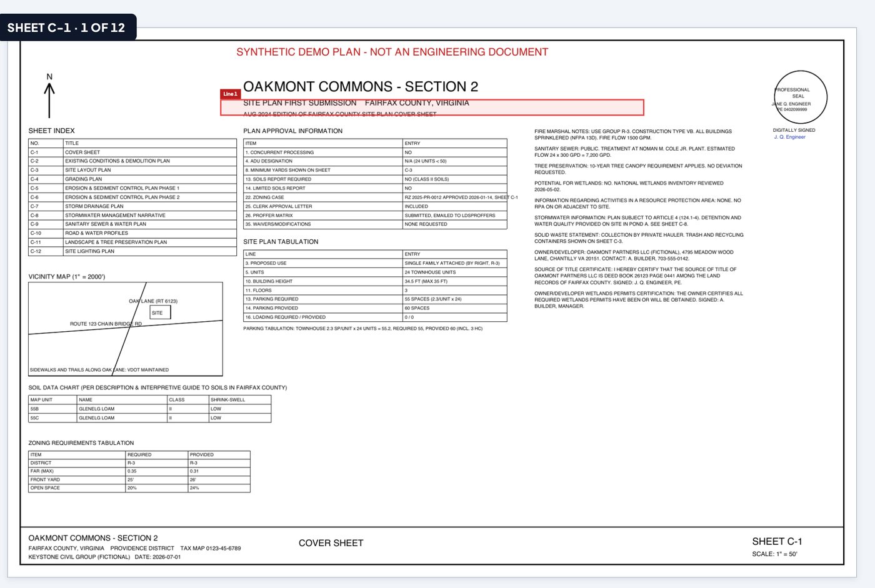Select the '55C' soil map unit cell

pyautogui.click(x=52, y=418)
